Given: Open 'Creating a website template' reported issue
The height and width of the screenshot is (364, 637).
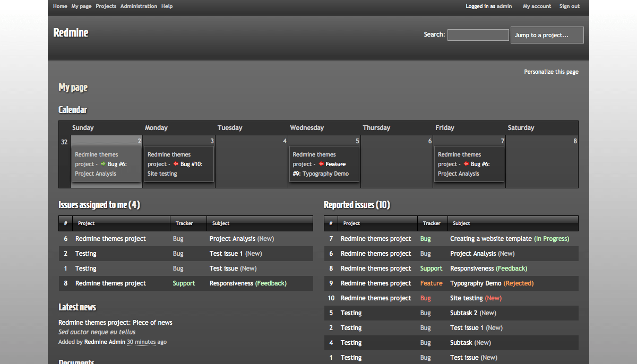Looking at the screenshot, I should 491,239.
